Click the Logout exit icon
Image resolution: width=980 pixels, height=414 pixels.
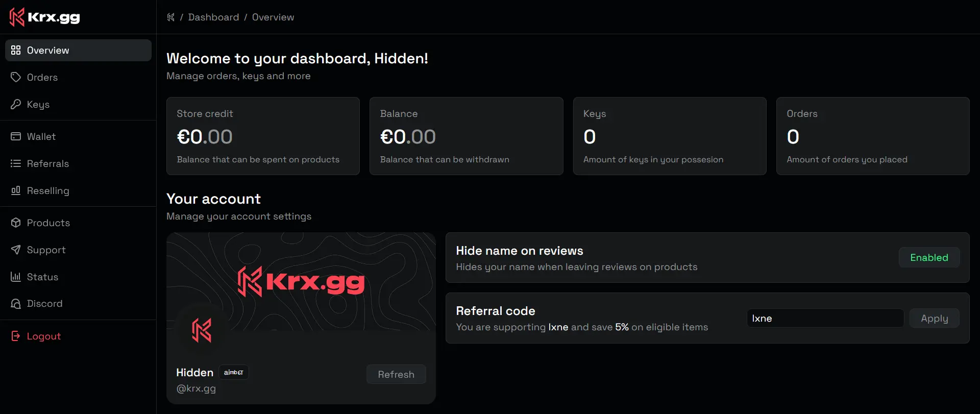point(16,336)
